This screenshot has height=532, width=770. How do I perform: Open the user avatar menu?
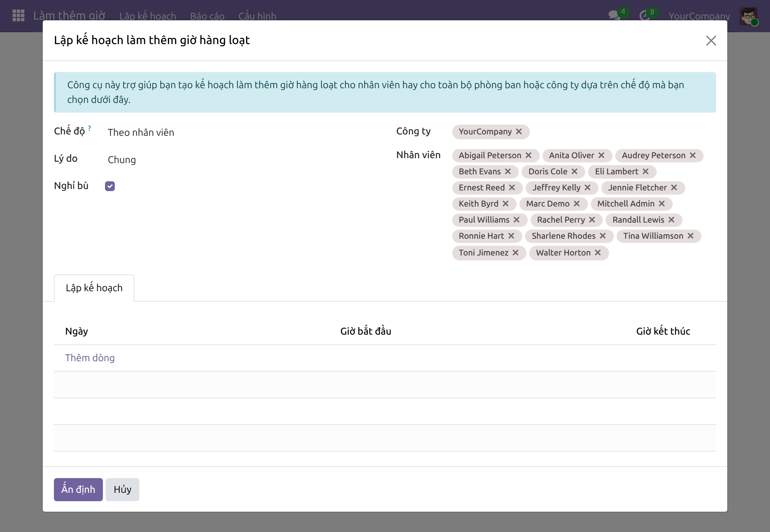pyautogui.click(x=748, y=16)
